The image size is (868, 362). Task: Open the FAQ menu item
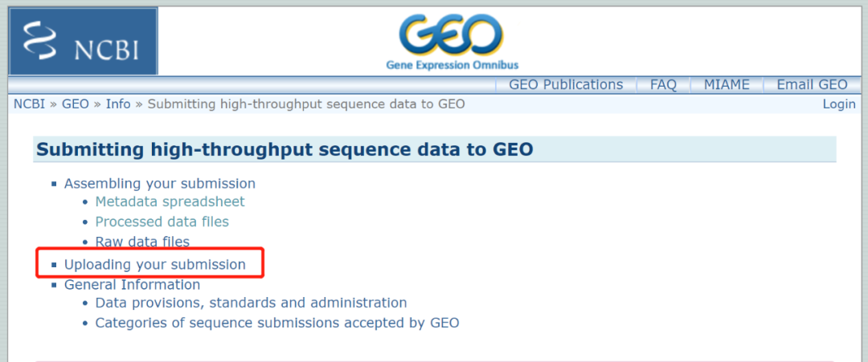pyautogui.click(x=663, y=85)
